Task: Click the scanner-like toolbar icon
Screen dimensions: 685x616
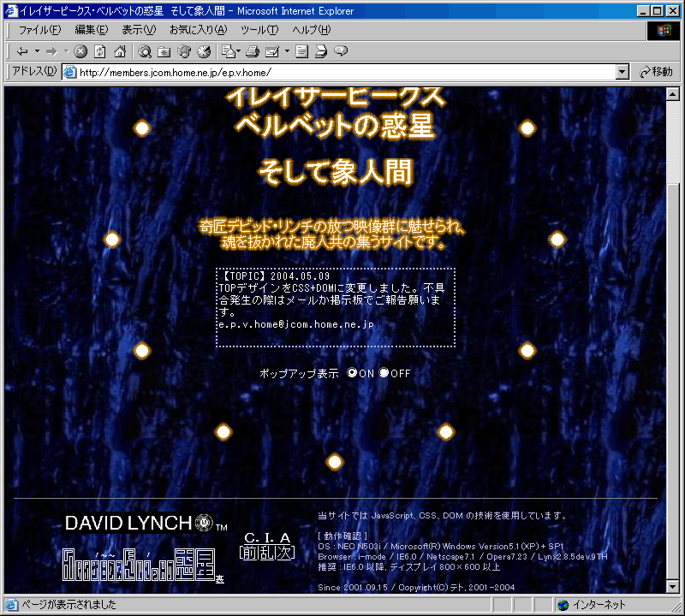Action: click(321, 51)
